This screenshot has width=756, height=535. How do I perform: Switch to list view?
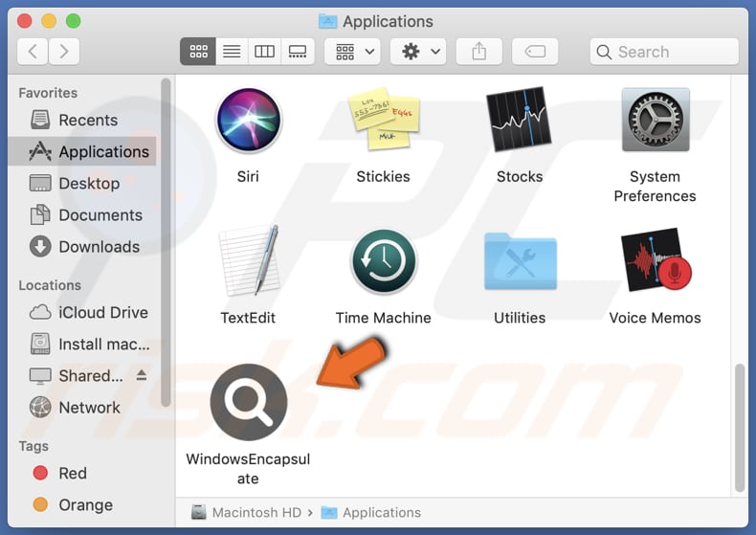point(232,51)
